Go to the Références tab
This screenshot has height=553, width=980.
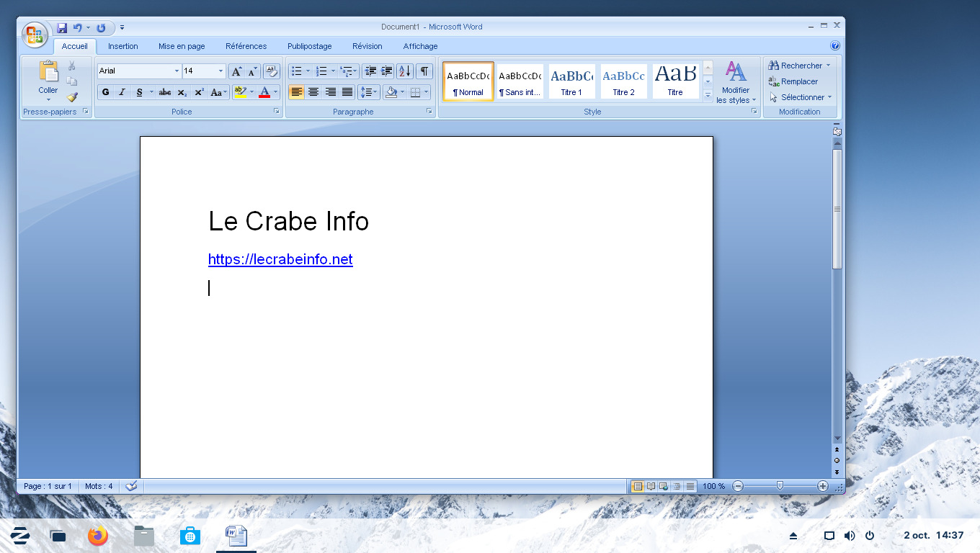pos(246,46)
